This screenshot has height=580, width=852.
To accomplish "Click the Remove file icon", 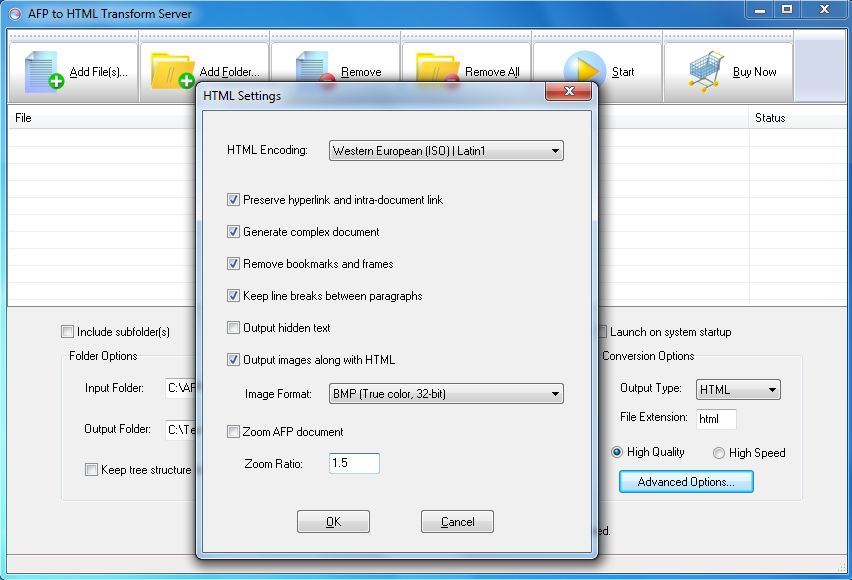I will tap(315, 67).
